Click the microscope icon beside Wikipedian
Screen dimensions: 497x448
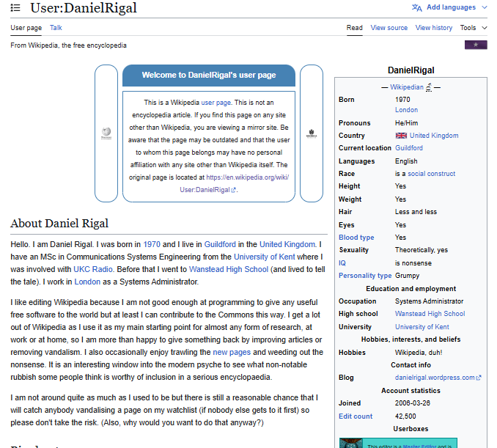click(429, 87)
